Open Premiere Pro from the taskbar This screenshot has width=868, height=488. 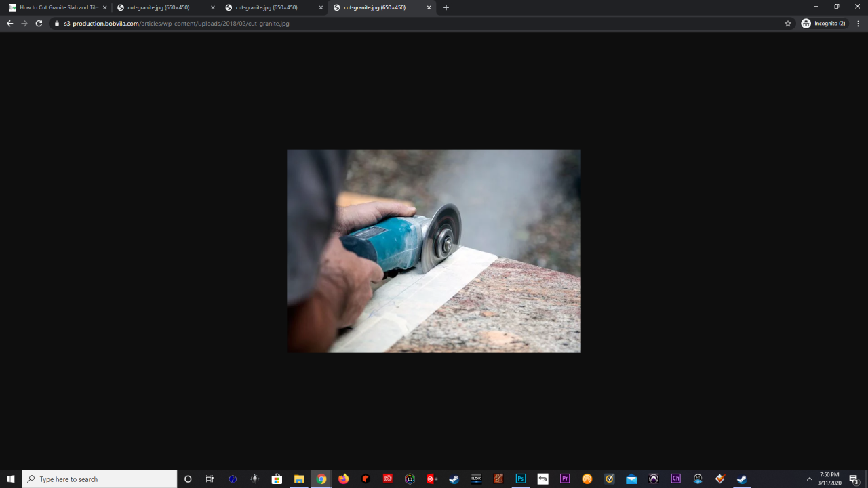tap(565, 479)
